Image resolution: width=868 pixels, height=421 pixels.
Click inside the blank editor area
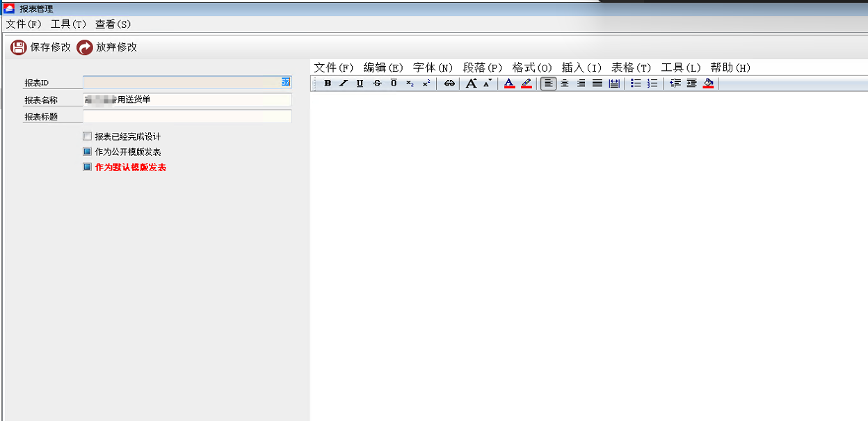click(588, 256)
